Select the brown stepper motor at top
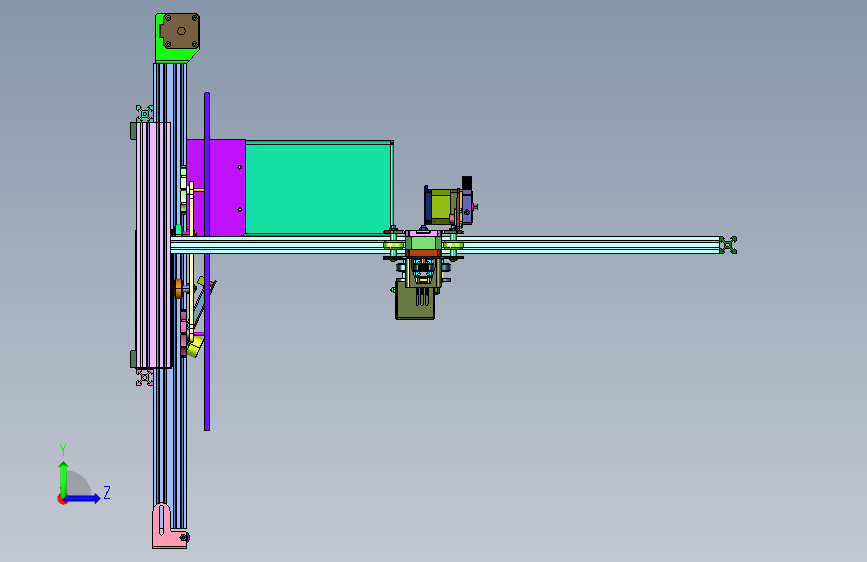The height and width of the screenshot is (562, 867). [x=180, y=31]
